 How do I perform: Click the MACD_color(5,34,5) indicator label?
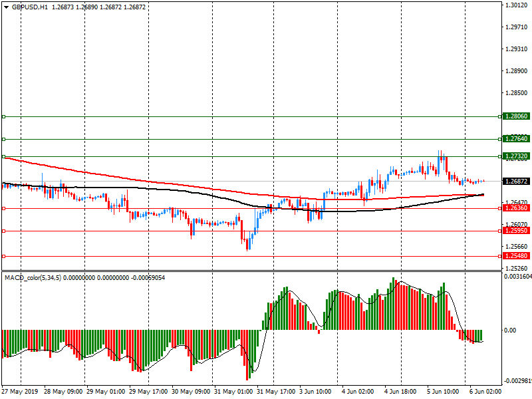[x=33, y=278]
